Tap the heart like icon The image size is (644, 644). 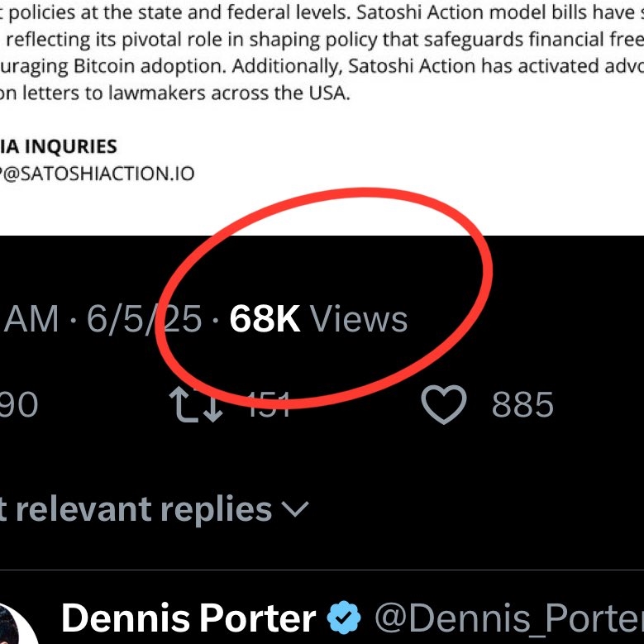[444, 405]
